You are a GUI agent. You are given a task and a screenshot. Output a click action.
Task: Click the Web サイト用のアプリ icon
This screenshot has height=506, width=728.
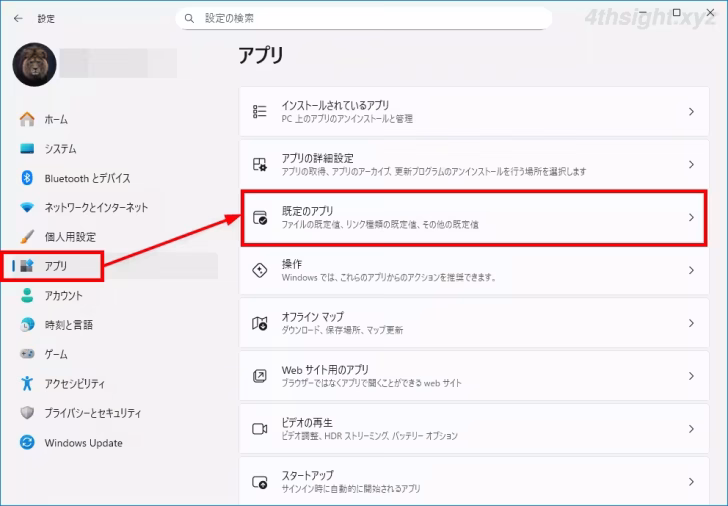pyautogui.click(x=260, y=376)
